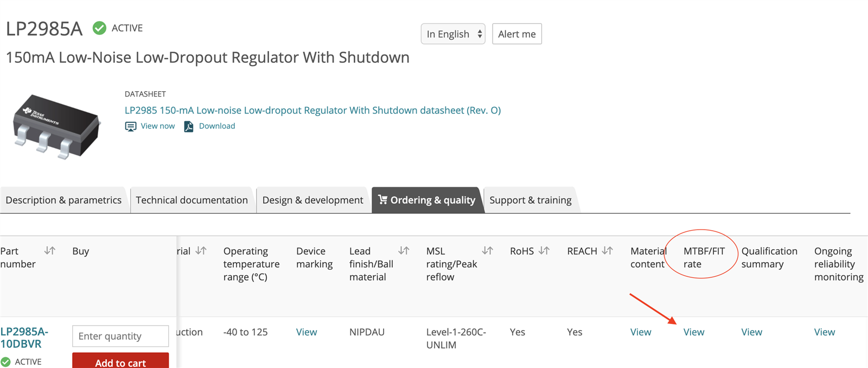Open the Design & development tab
Image resolution: width=868 pixels, height=368 pixels.
312,200
